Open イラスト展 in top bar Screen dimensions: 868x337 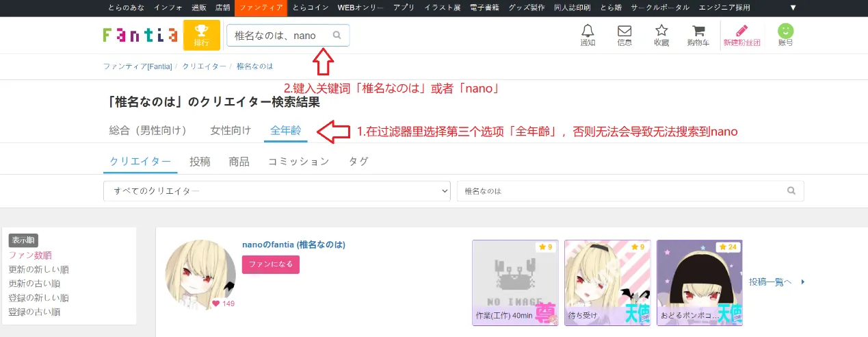pyautogui.click(x=443, y=8)
